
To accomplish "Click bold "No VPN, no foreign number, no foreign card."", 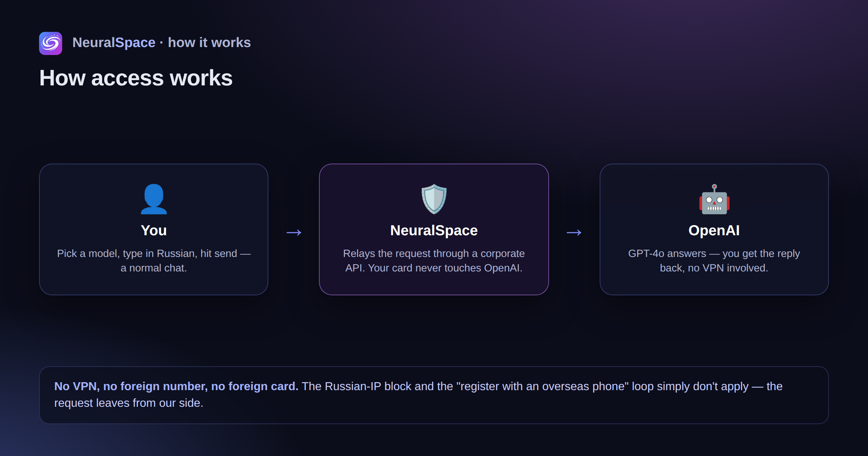I will click(x=176, y=387).
